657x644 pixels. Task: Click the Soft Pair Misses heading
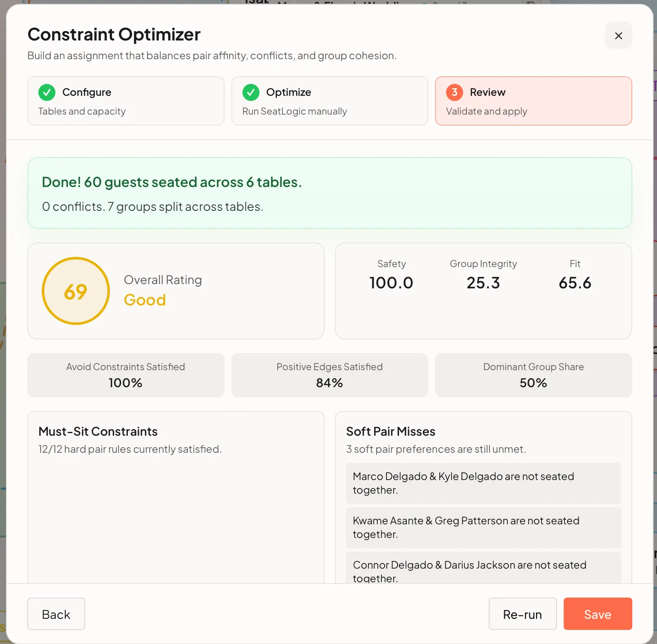(x=391, y=431)
